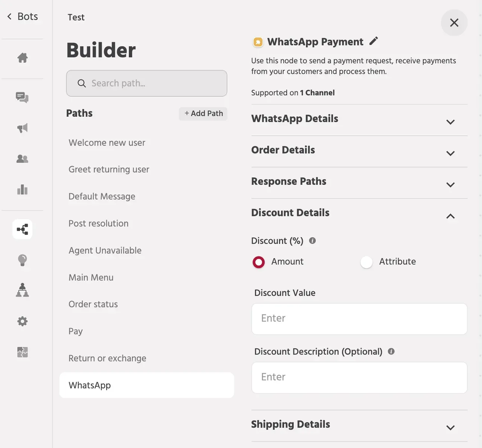Screen dimensions: 482x448
Task: Open the Home icon in sidebar
Action: click(x=22, y=58)
